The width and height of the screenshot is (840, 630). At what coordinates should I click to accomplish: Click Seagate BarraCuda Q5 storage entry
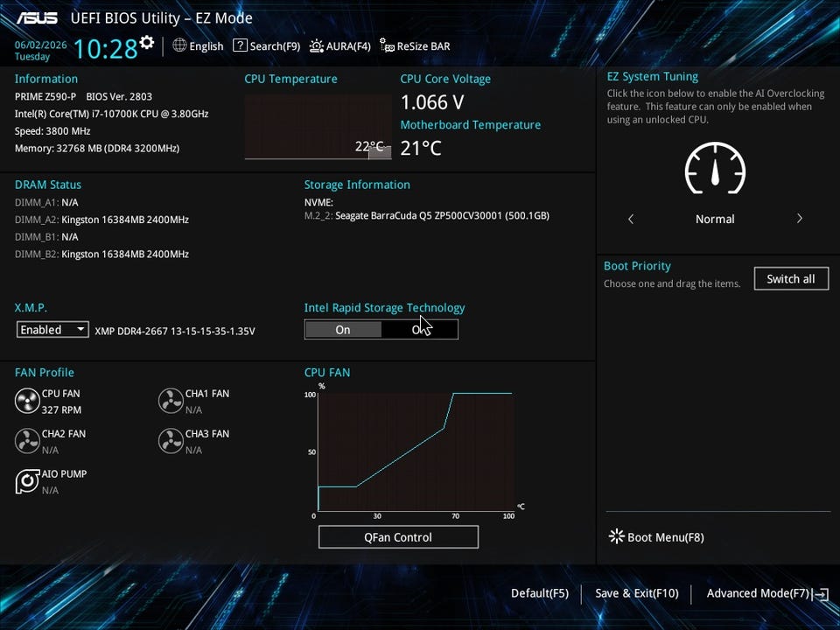tap(427, 216)
